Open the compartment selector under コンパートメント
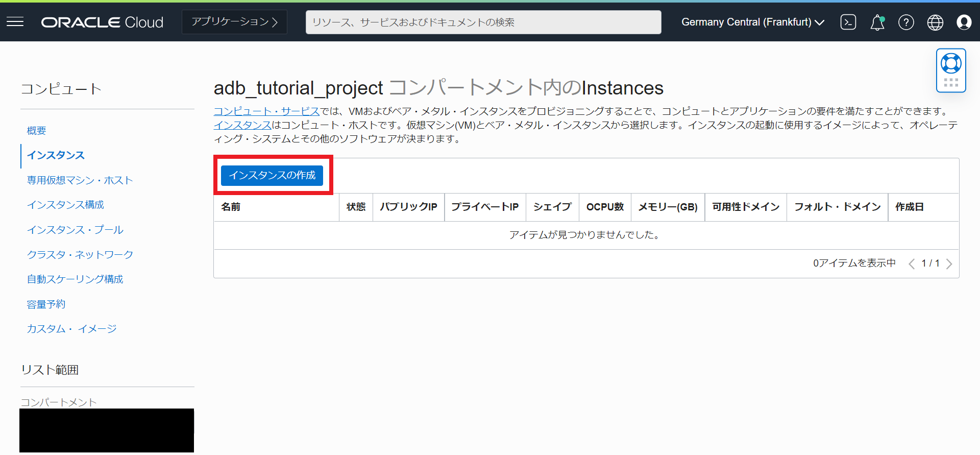Image resolution: width=980 pixels, height=455 pixels. (x=107, y=430)
